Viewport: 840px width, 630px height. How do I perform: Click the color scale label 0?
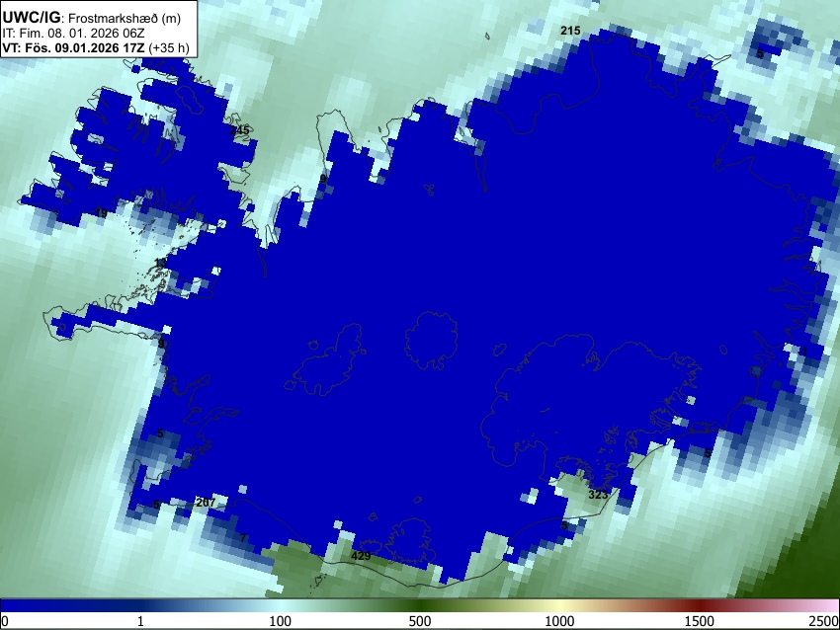point(5,621)
